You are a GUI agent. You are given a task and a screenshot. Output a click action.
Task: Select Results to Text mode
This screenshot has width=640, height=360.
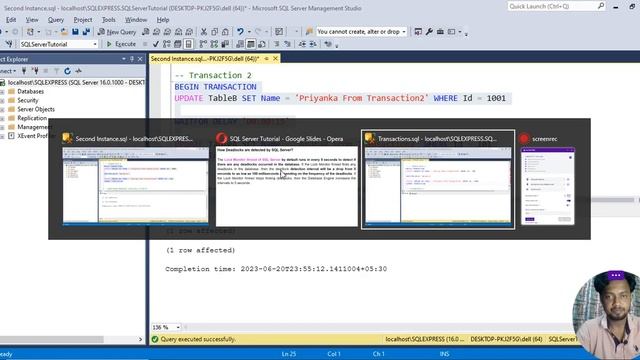pyautogui.click(x=240, y=44)
